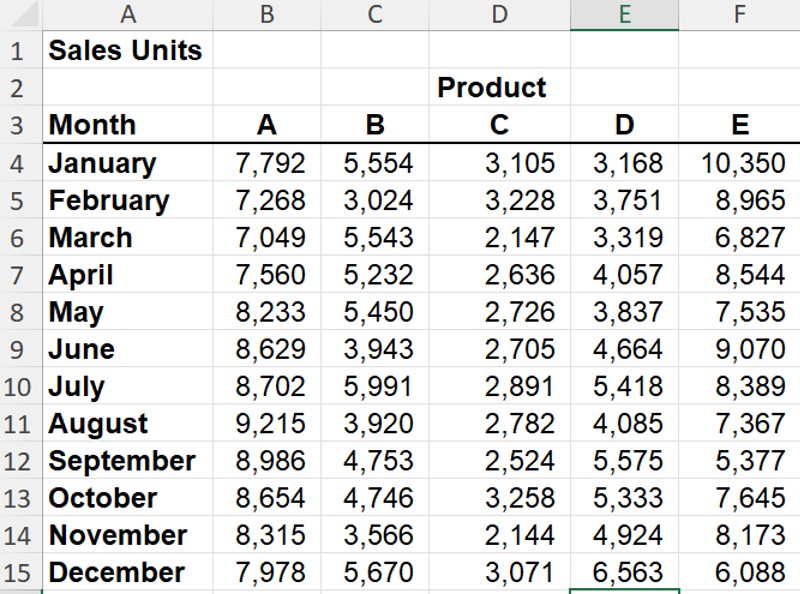800x594 pixels.
Task: Click the 'October' cell
Action: [128, 498]
